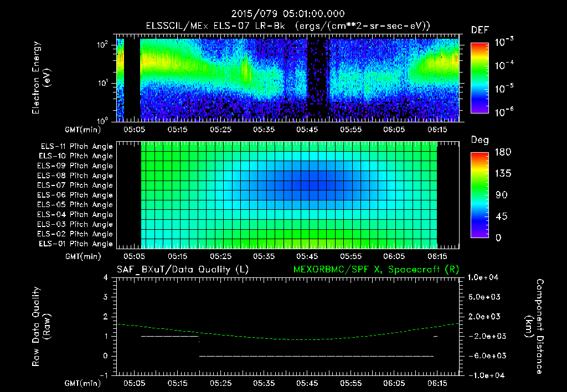Click the white data quality line at level 0
The width and height of the screenshot is (567, 392).
coord(316,356)
